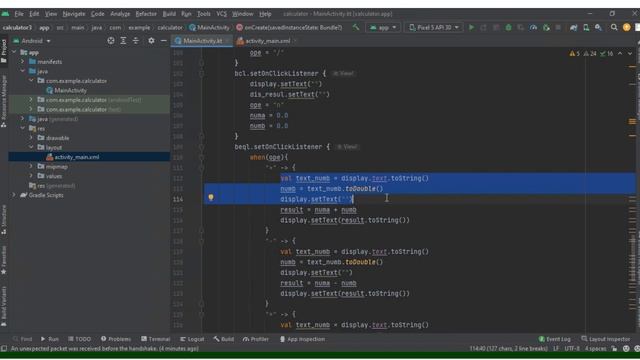Open SDK Manager icon in toolbar
Viewport: 640px width, 360px height.
point(598,27)
